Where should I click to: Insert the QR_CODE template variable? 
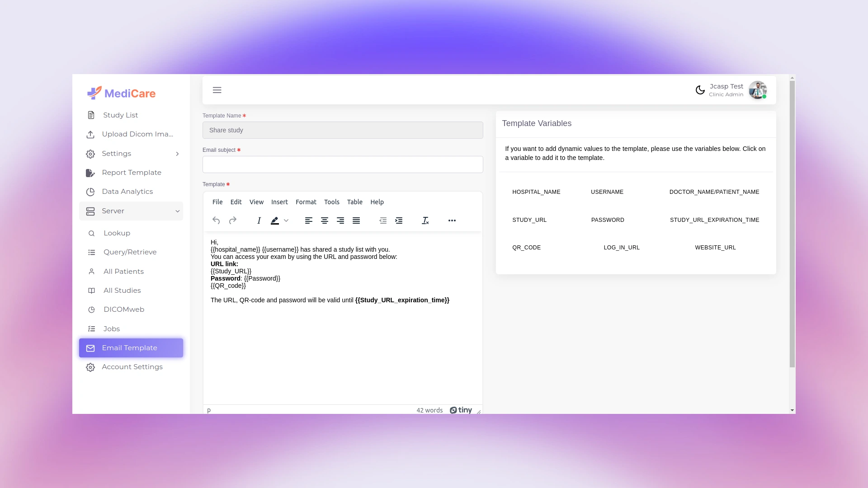tap(526, 248)
